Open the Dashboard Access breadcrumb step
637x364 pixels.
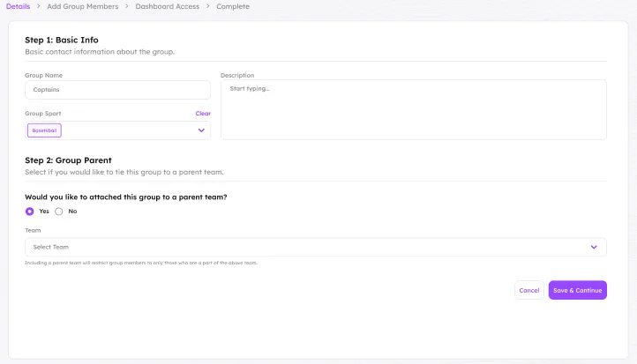pos(167,6)
